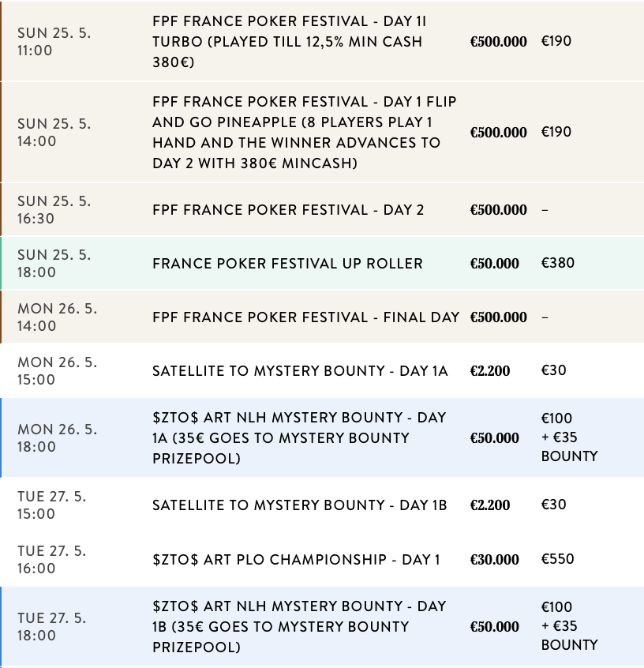
Task: Open the Flip and Go Pineapple event
Action: 304,133
